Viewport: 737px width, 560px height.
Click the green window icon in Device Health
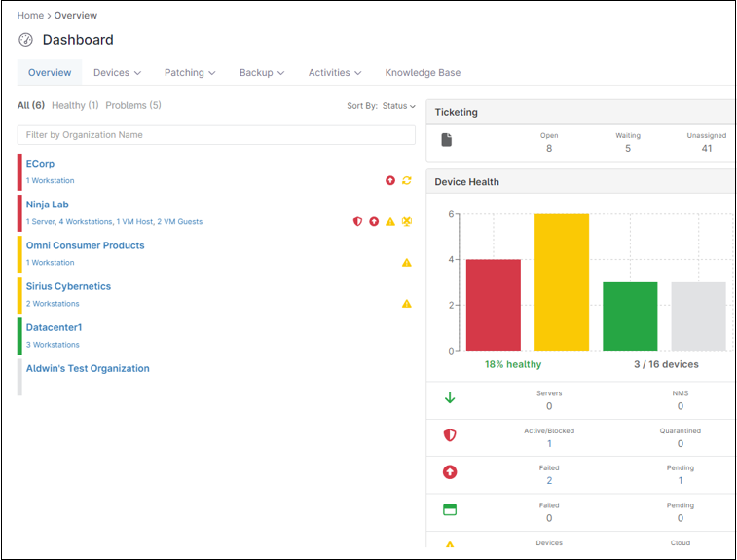450,509
